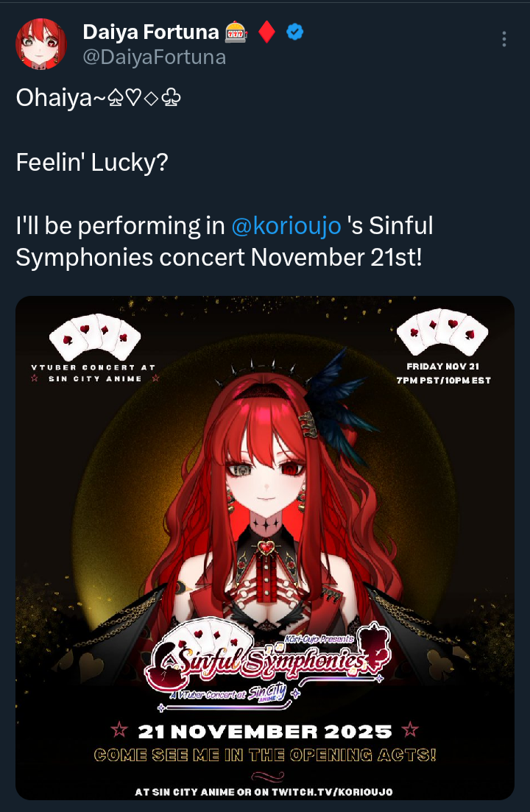Click the blue verified badge
The width and height of the screenshot is (530, 812).
[295, 32]
